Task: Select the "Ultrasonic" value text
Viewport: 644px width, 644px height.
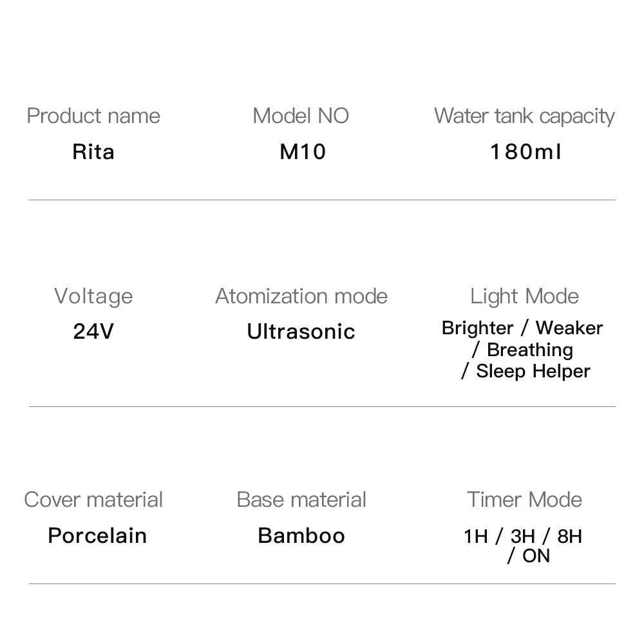Action: 301,332
